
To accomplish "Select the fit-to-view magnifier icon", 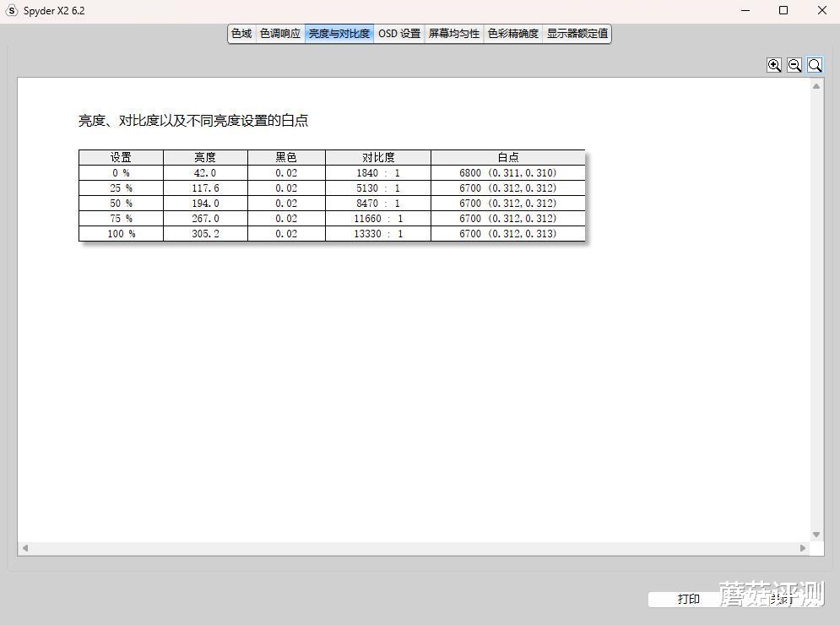I will (x=815, y=65).
